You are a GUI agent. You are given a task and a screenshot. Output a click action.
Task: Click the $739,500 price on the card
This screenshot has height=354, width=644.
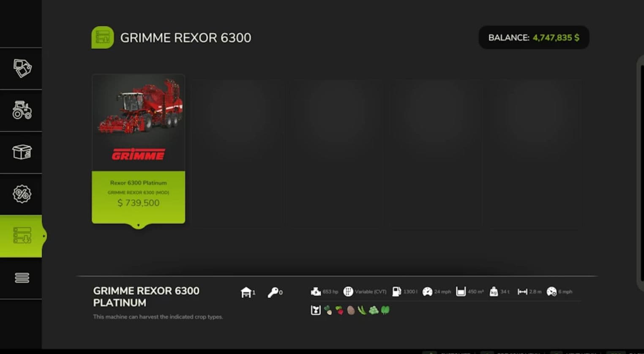(x=138, y=203)
